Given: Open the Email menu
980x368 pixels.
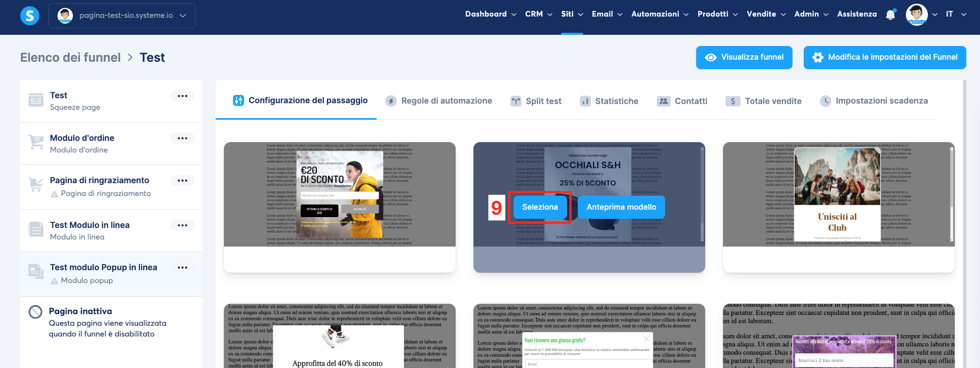Looking at the screenshot, I should (607, 14).
